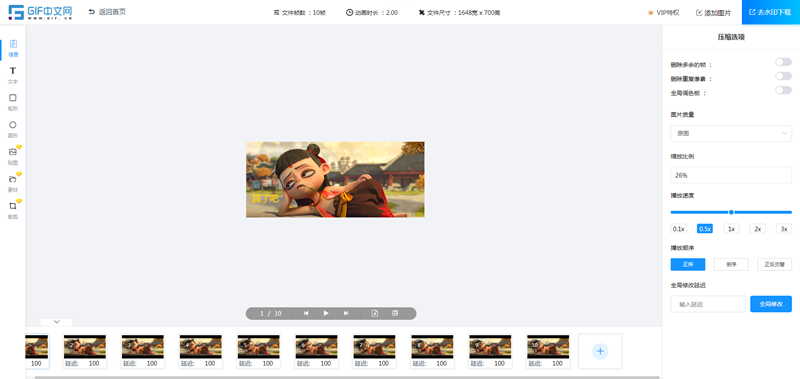Viewport: 800px width, 379px height.
Task: Click the 播放速度 slider handle
Action: click(x=731, y=212)
